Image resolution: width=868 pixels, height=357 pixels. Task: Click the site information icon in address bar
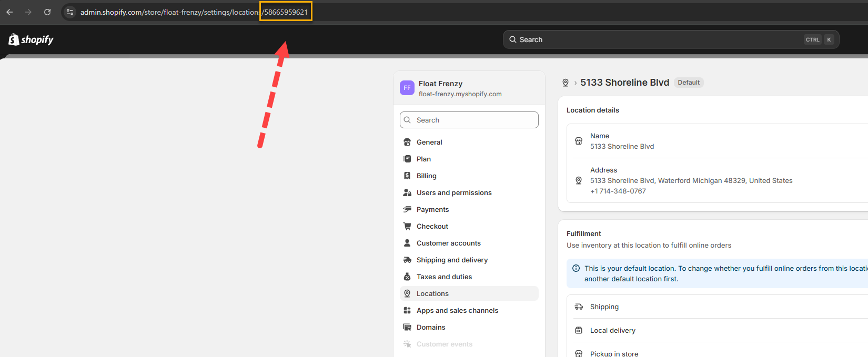click(x=70, y=12)
